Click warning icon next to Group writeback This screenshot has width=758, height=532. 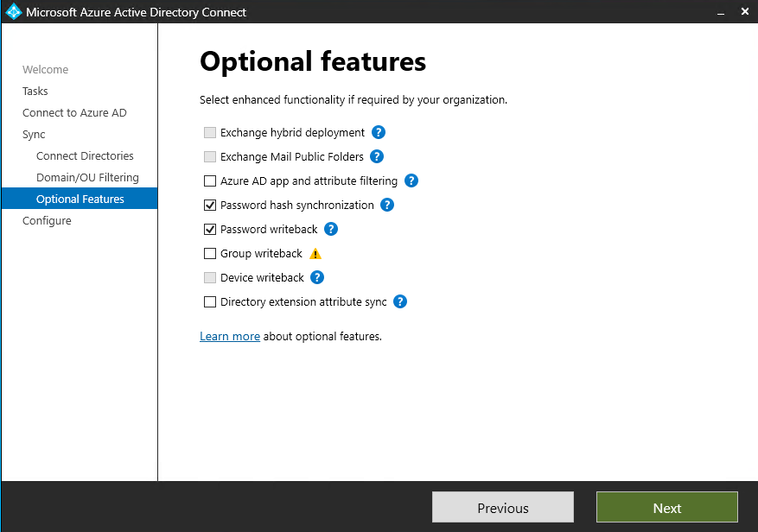coord(315,254)
